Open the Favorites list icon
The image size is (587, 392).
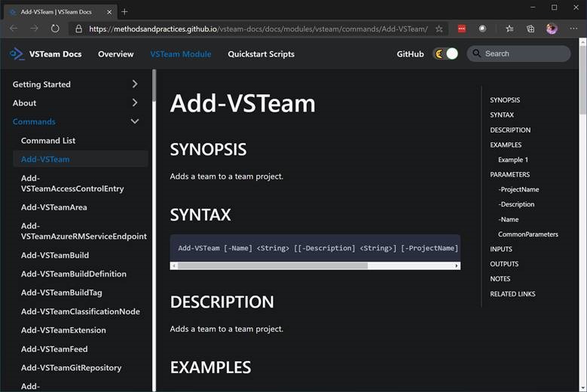pos(509,29)
